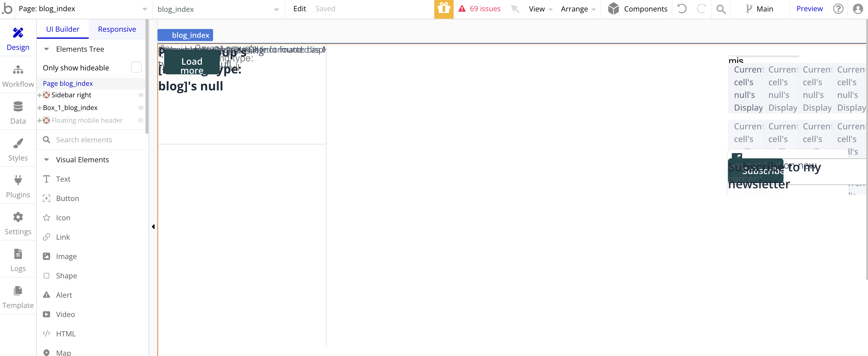Open the Design tab in sidebar
This screenshot has height=356, width=868.
point(18,39)
